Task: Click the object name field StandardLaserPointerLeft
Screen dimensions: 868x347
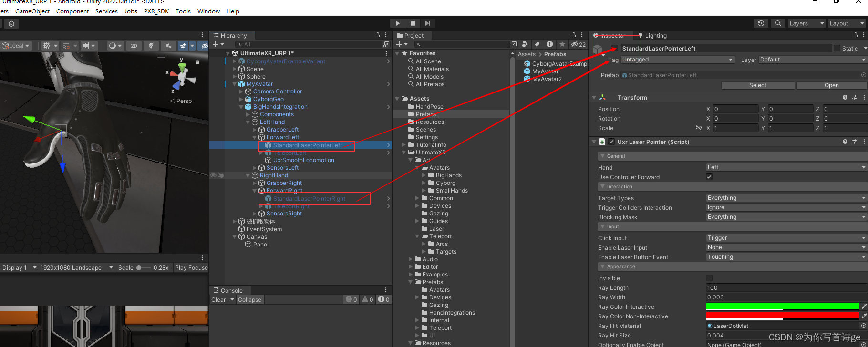Action: coord(725,48)
